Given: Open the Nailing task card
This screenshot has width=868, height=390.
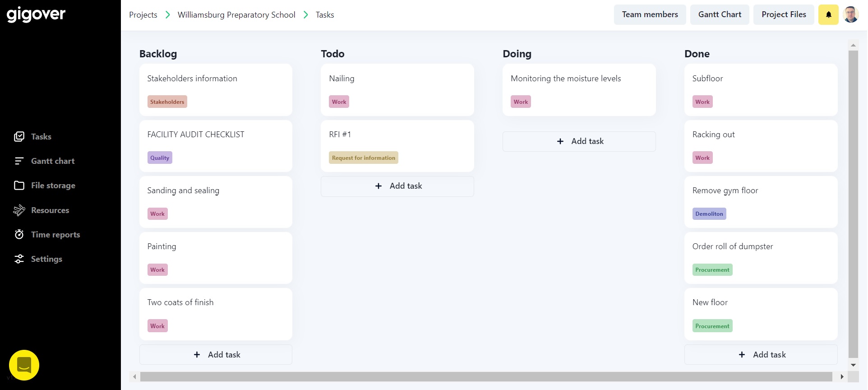Looking at the screenshot, I should click(x=397, y=90).
